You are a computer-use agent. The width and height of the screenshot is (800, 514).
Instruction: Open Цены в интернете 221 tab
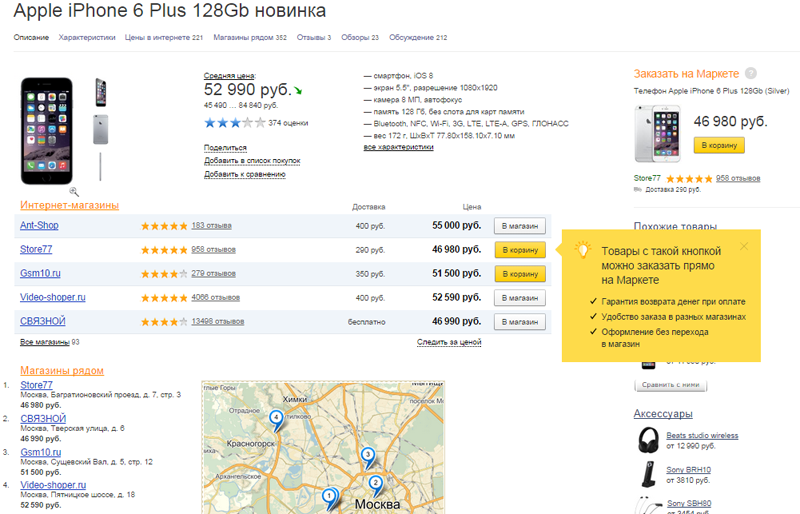(x=164, y=37)
